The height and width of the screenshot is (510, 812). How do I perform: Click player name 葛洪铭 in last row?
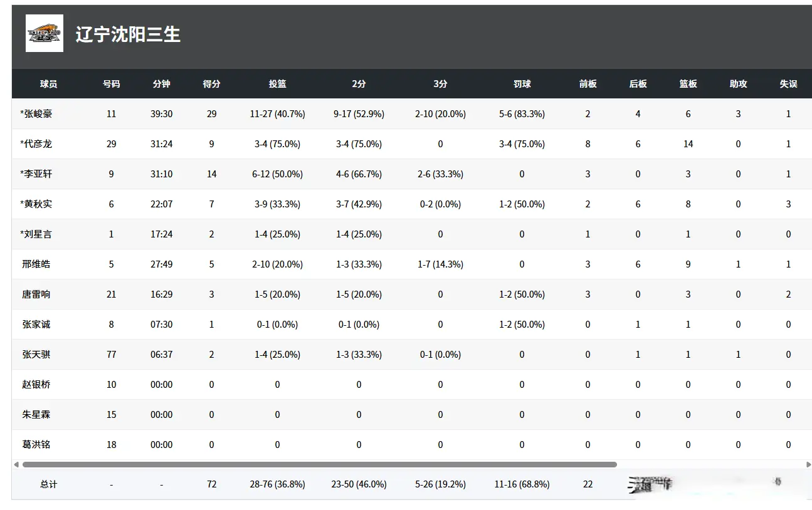click(36, 445)
